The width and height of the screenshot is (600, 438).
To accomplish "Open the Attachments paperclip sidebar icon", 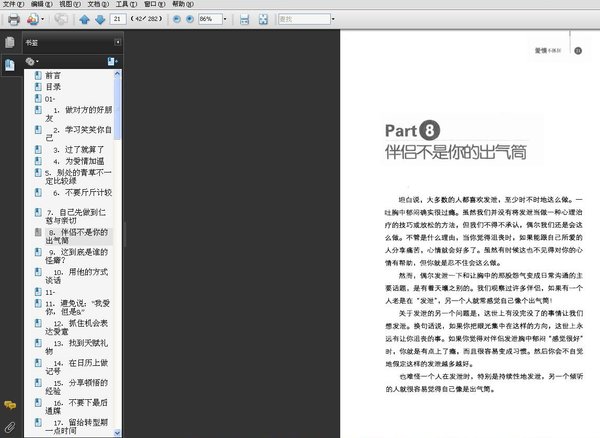I will [10, 427].
